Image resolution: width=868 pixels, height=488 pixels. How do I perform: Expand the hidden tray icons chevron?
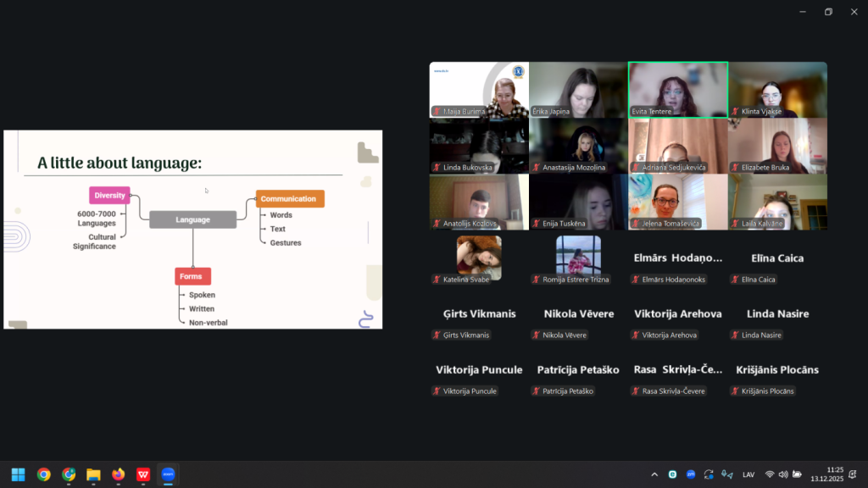(654, 474)
